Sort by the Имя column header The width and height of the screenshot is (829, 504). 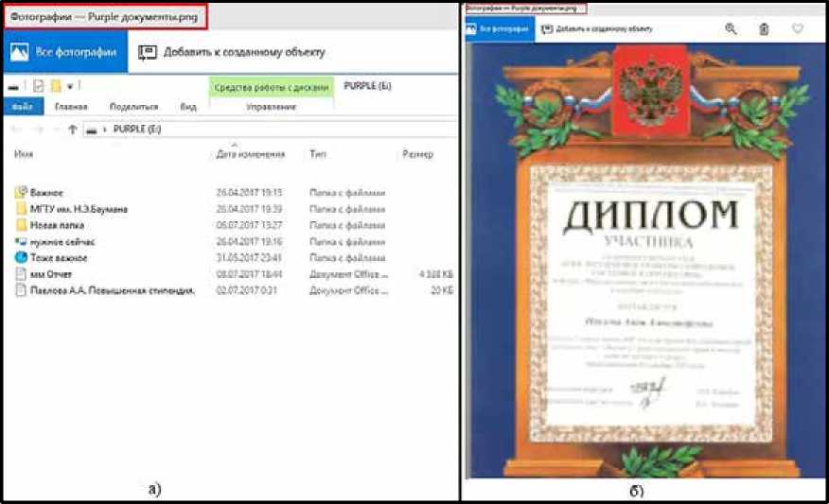pos(24,154)
